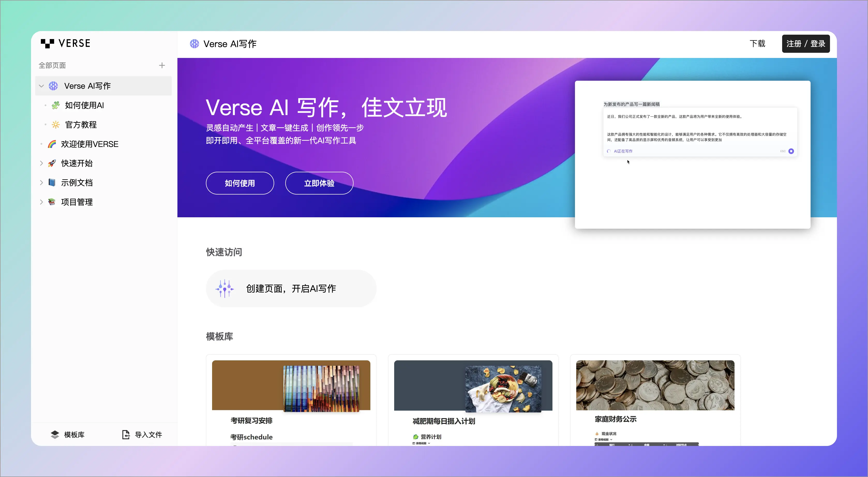Select 官方教程 page in sidebar
Viewport: 868px width, 477px height.
click(81, 125)
